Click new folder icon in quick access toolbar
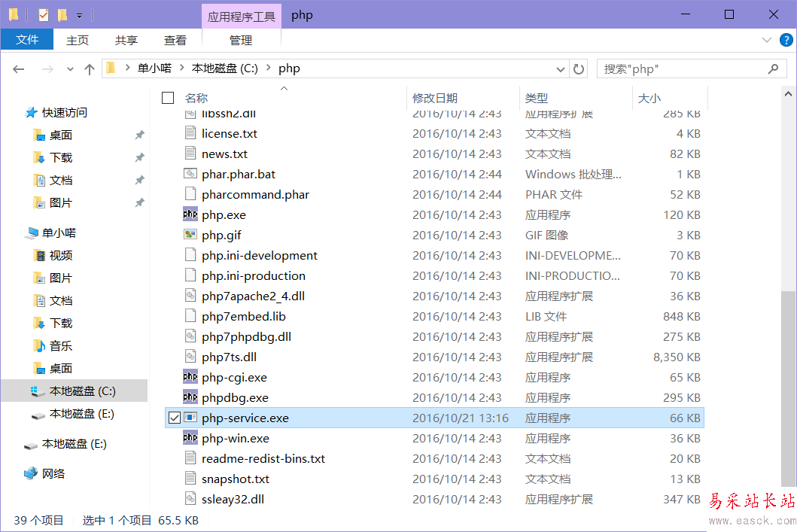 pos(62,15)
